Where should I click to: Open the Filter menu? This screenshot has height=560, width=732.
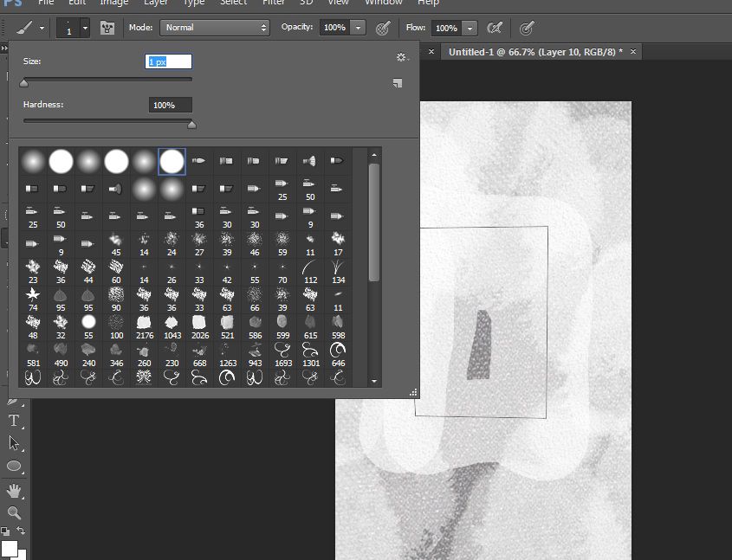274,3
